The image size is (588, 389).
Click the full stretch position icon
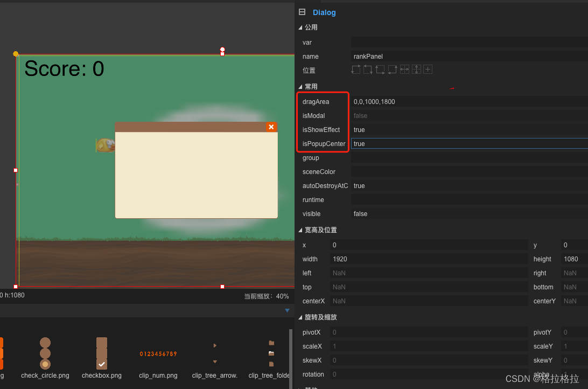pyautogui.click(x=428, y=69)
